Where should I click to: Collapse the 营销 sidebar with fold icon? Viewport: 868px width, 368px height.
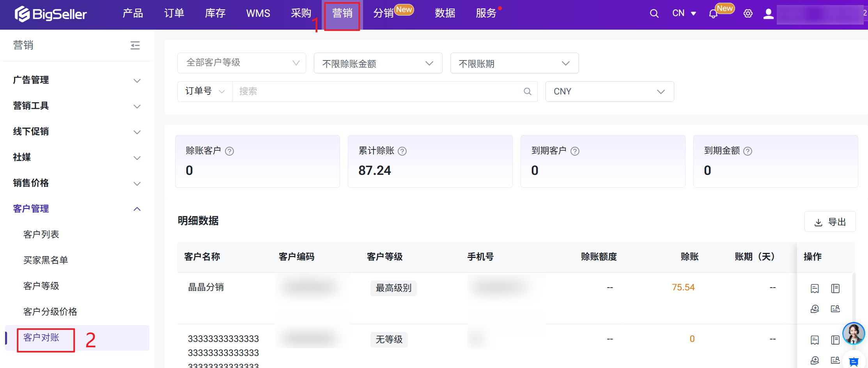(x=135, y=46)
